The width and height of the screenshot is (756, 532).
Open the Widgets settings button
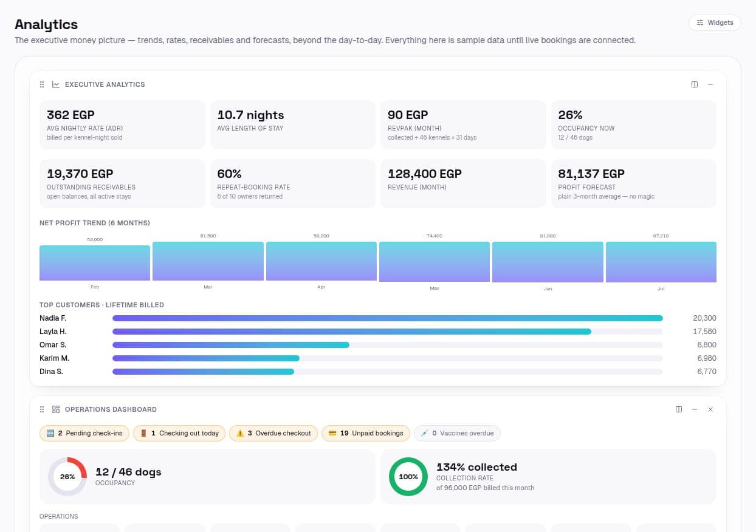(x=715, y=22)
